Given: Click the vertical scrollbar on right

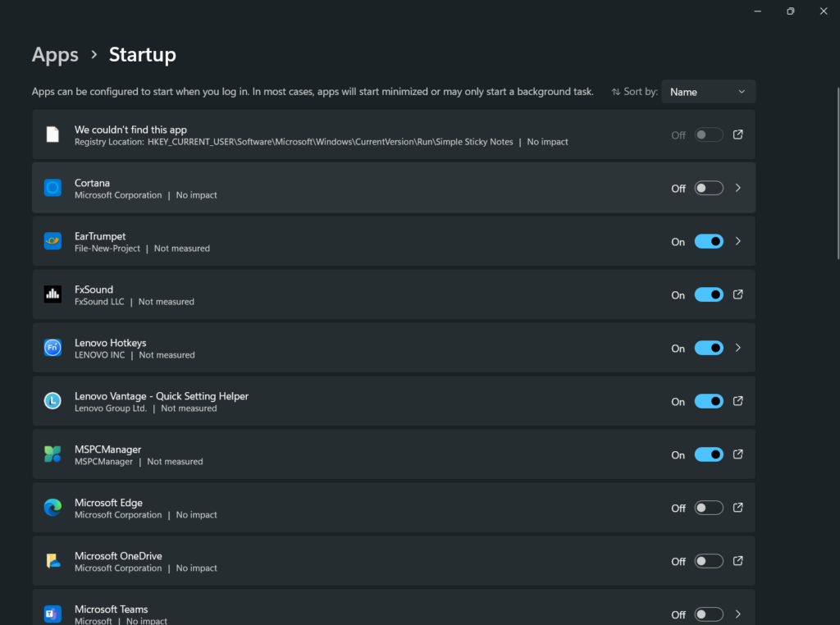Looking at the screenshot, I should click(838, 172).
